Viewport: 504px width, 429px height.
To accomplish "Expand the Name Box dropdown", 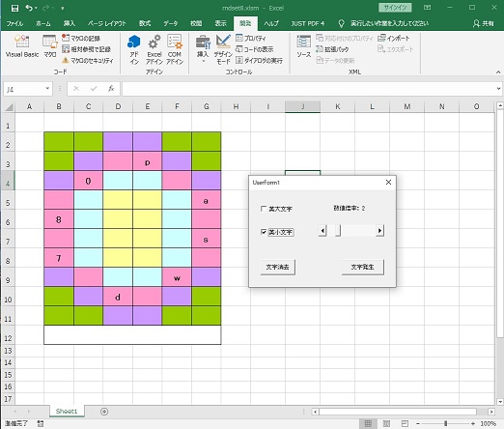I will (x=47, y=89).
